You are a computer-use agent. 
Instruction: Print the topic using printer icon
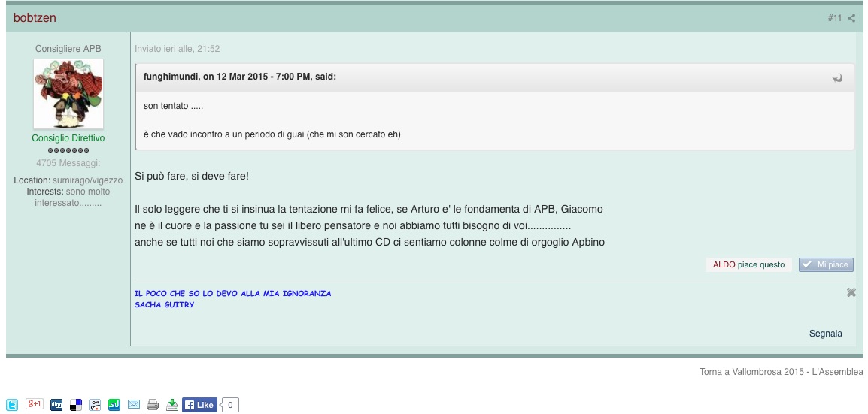pyautogui.click(x=153, y=405)
